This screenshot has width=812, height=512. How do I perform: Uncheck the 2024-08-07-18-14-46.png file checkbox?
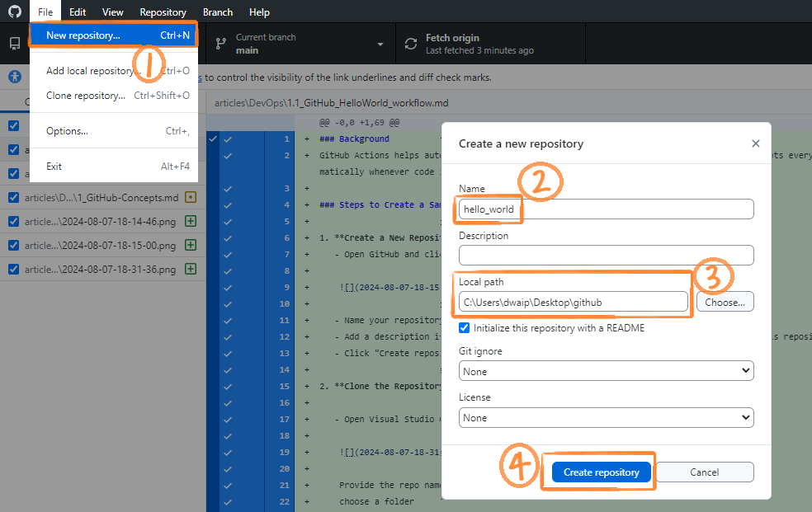coord(14,221)
